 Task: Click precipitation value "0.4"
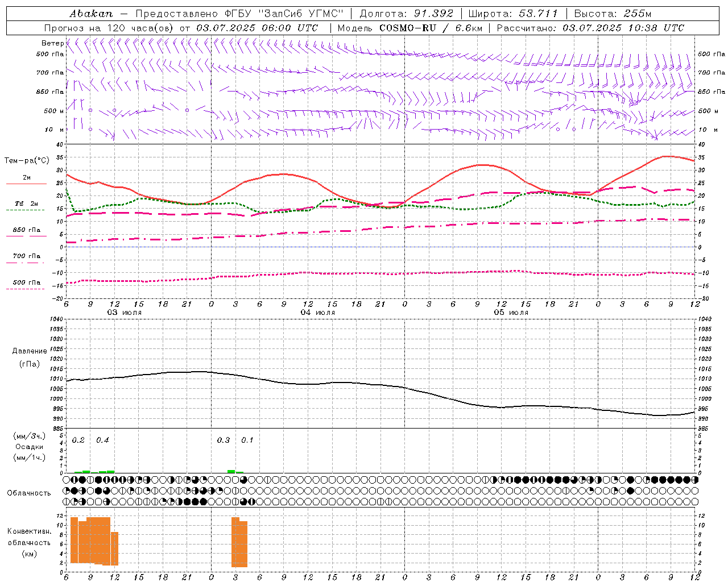(x=102, y=440)
